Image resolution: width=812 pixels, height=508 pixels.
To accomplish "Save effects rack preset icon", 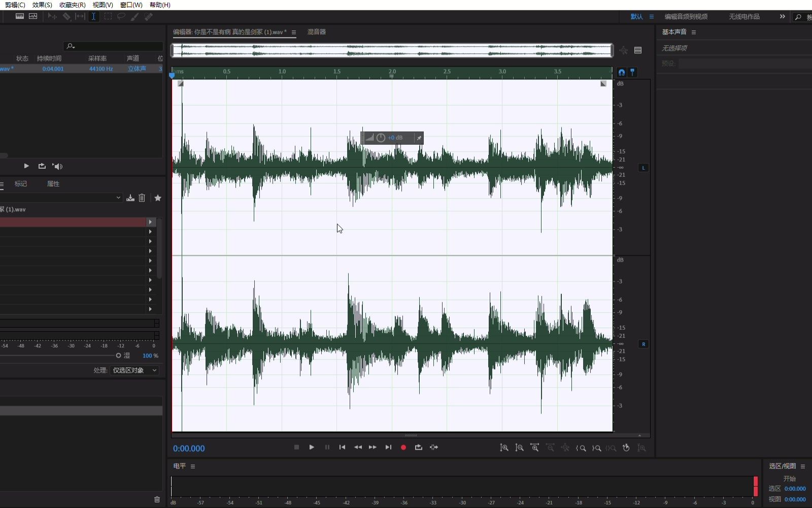I will [130, 198].
